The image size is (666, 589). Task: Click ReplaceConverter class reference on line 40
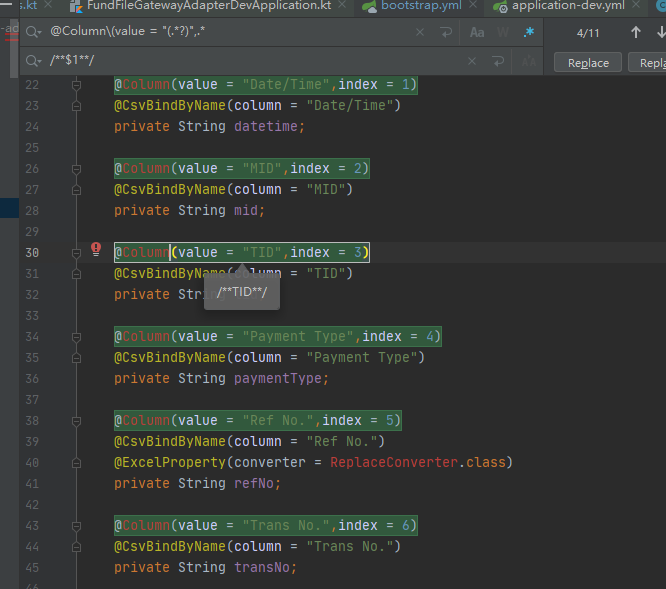[x=394, y=462]
